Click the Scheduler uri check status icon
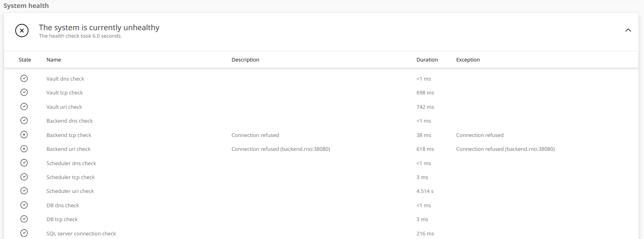644x239 pixels. [x=24, y=191]
